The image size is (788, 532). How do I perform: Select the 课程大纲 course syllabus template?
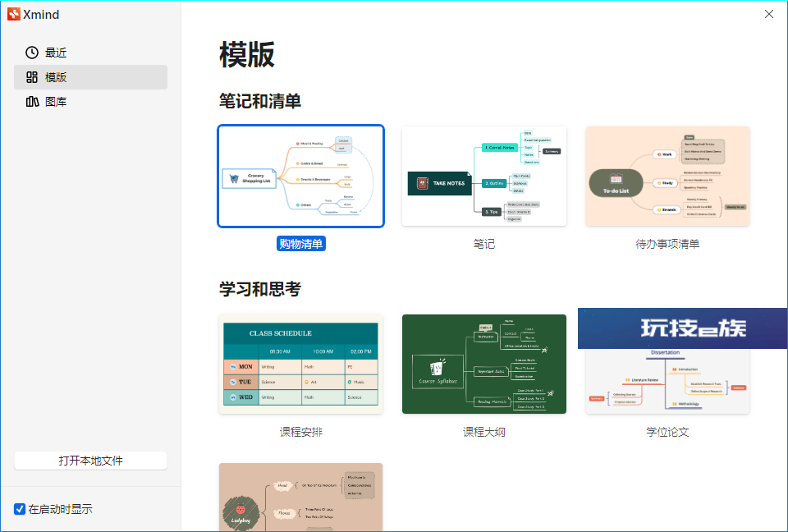(x=484, y=364)
